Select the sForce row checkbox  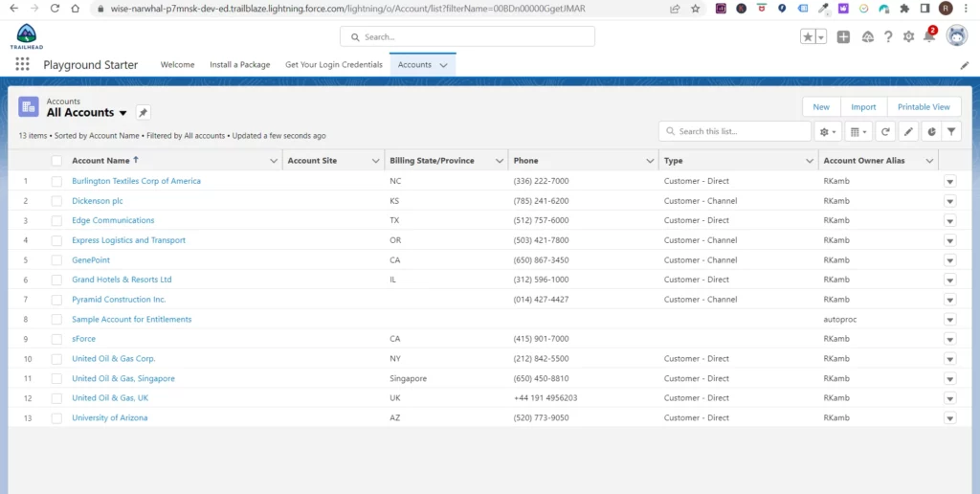[x=56, y=339]
